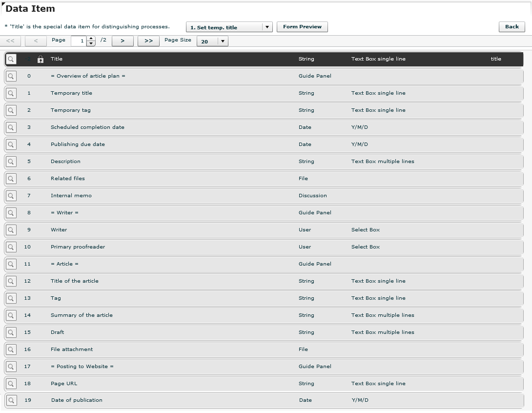Image resolution: width=532 pixels, height=413 pixels.
Task: Open magnifier icon for Related files
Action: [x=11, y=179]
